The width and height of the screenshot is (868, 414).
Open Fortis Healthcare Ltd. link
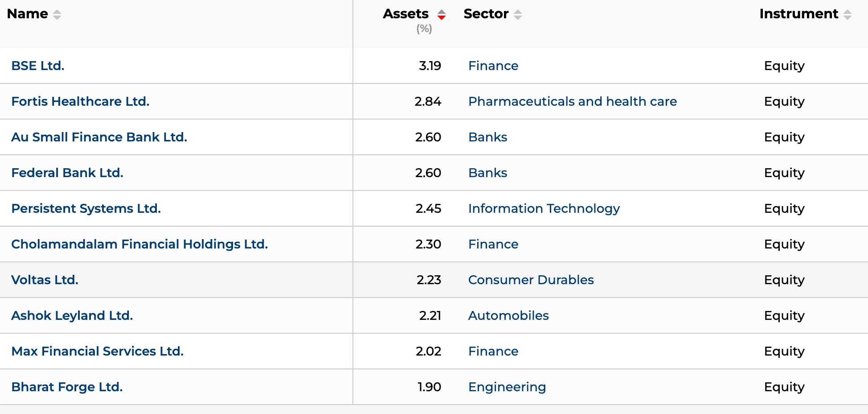click(80, 101)
